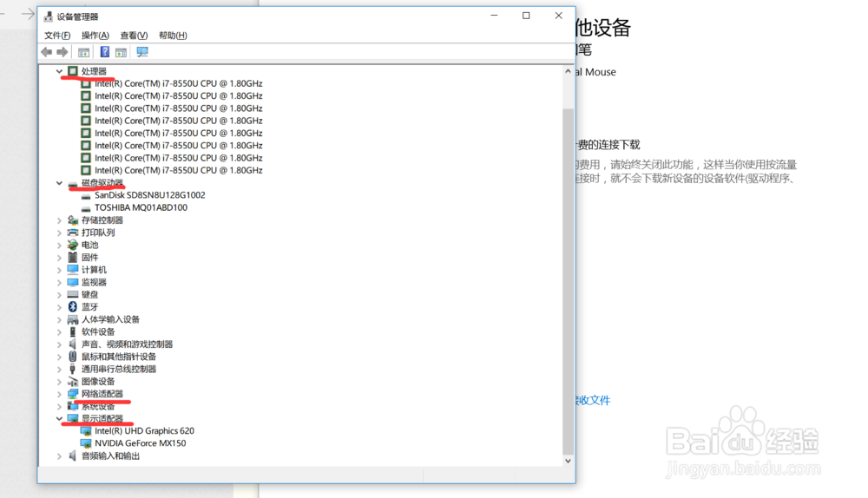The image size is (868, 498).
Task: Click the drive icon beside SanDisk SD8SN8U128G1002
Action: click(x=86, y=196)
